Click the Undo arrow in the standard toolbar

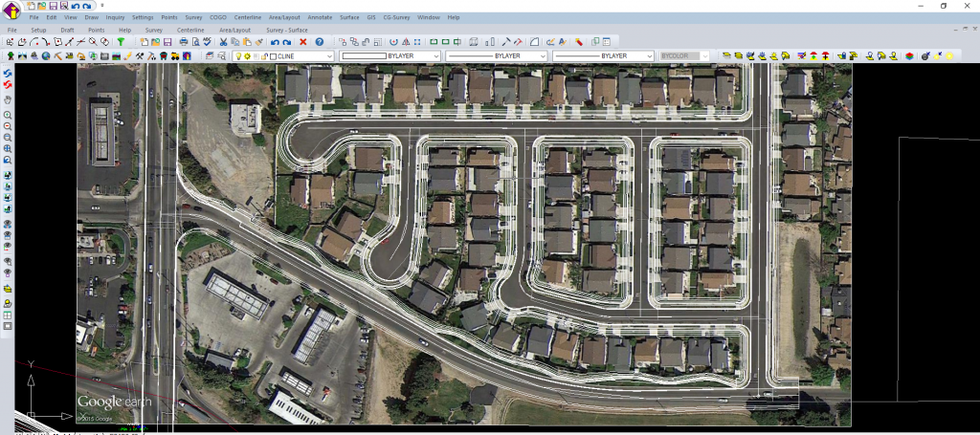point(275,42)
